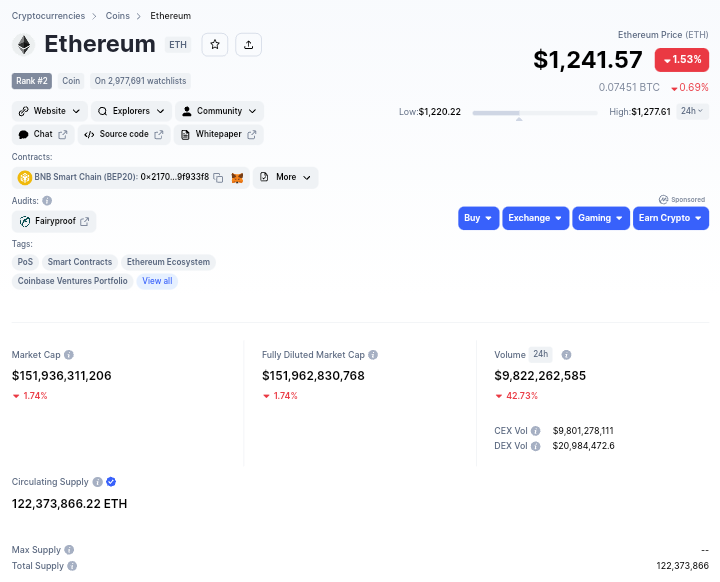
Task: Select the PoS tag
Action: tap(25, 262)
